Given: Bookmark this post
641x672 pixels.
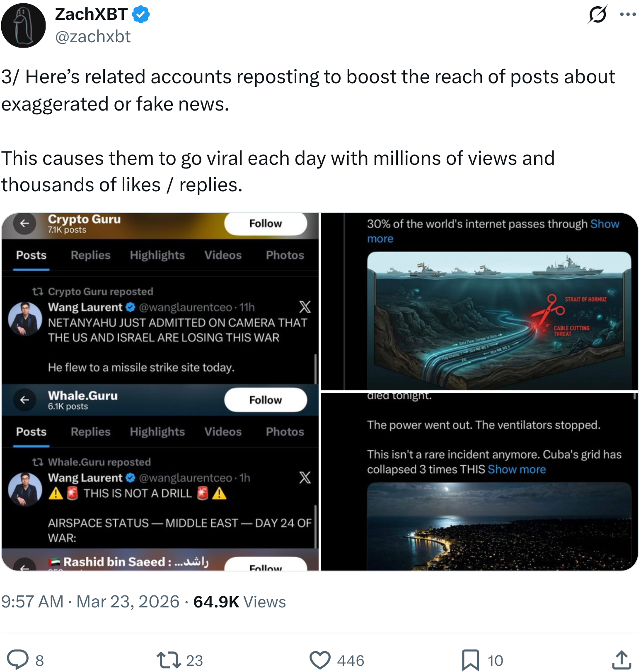Looking at the screenshot, I should pyautogui.click(x=470, y=660).
